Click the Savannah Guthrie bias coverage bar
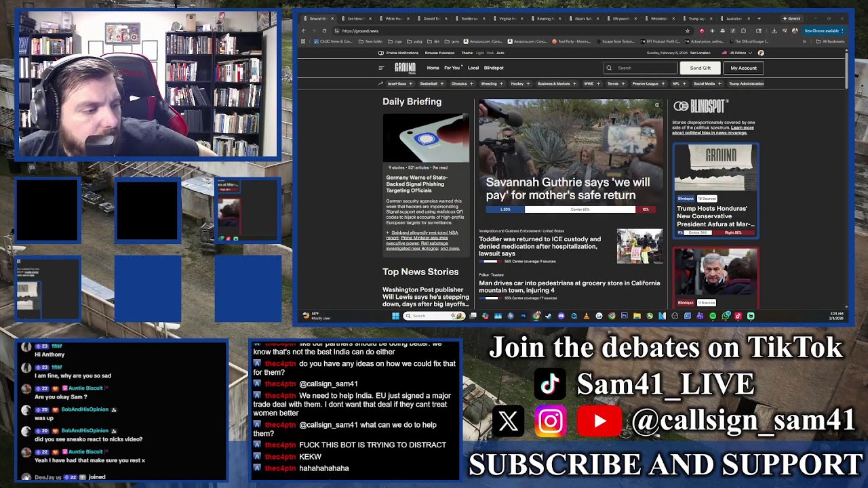The height and width of the screenshot is (488, 868). 571,209
